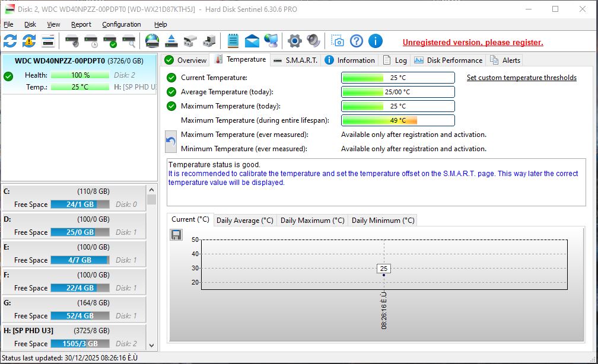Click the question mark help icon

[356, 41]
